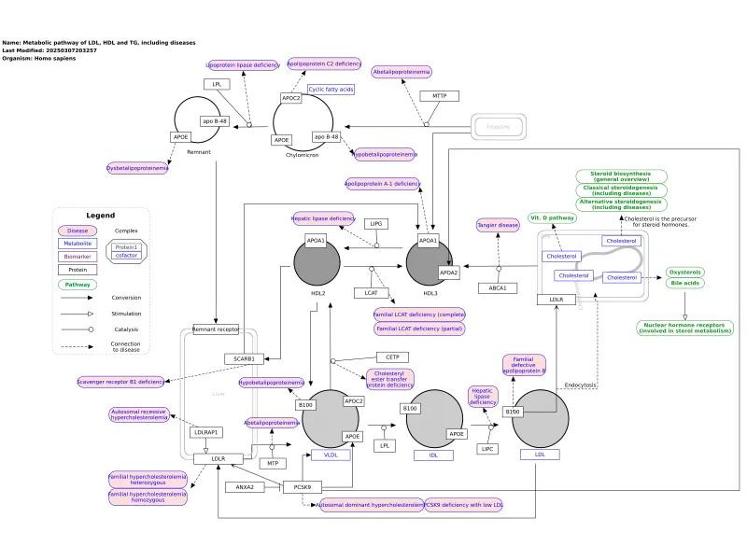Click the Tangier disease link
The height and width of the screenshot is (560, 747).
click(x=498, y=225)
